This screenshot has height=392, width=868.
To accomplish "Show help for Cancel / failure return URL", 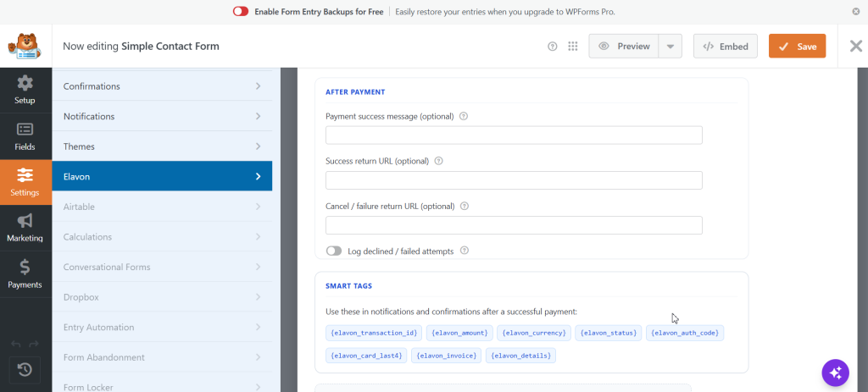I will tap(465, 207).
